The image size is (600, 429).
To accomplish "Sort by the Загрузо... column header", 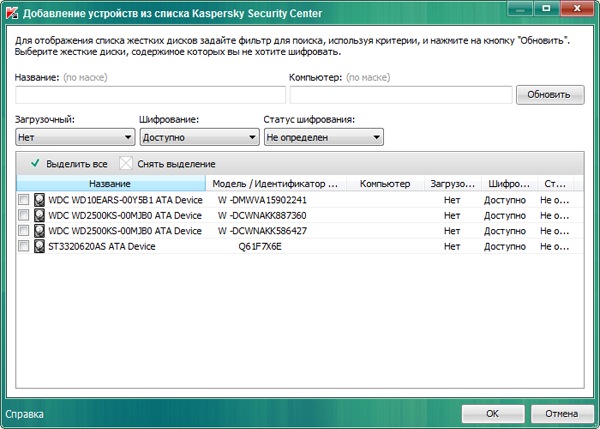I will pyautogui.click(x=453, y=184).
